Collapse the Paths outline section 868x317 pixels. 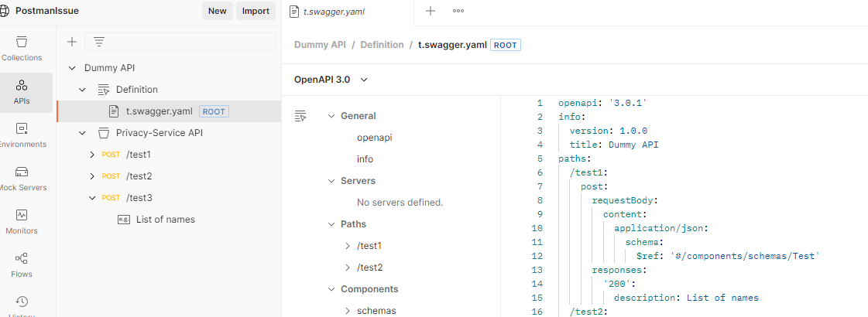(x=331, y=224)
